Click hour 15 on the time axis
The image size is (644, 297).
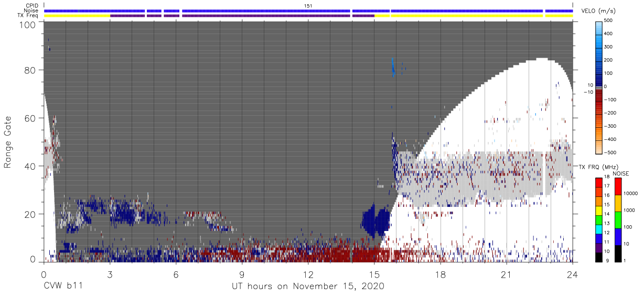[374, 274]
